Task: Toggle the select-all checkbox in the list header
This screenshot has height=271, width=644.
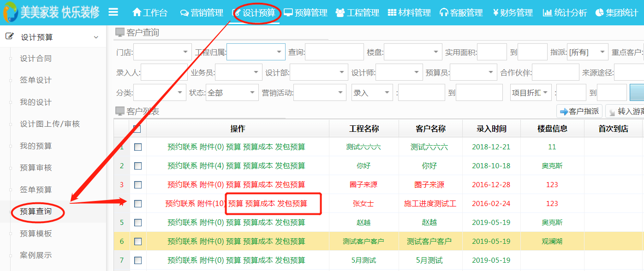Action: tap(137, 128)
